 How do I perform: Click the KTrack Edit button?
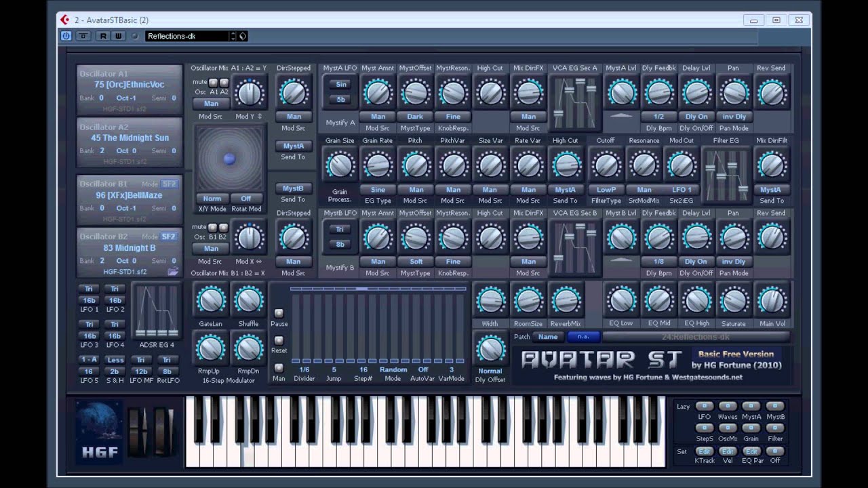pyautogui.click(x=704, y=451)
